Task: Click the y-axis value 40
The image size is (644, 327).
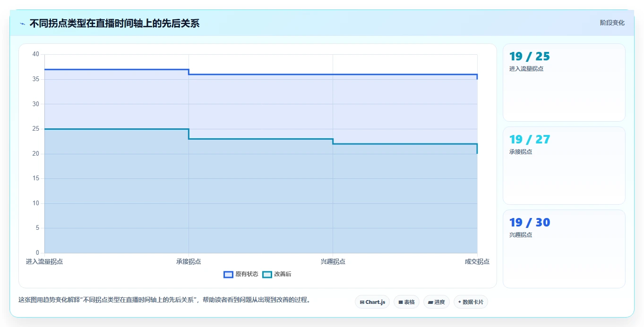Action: tap(36, 54)
